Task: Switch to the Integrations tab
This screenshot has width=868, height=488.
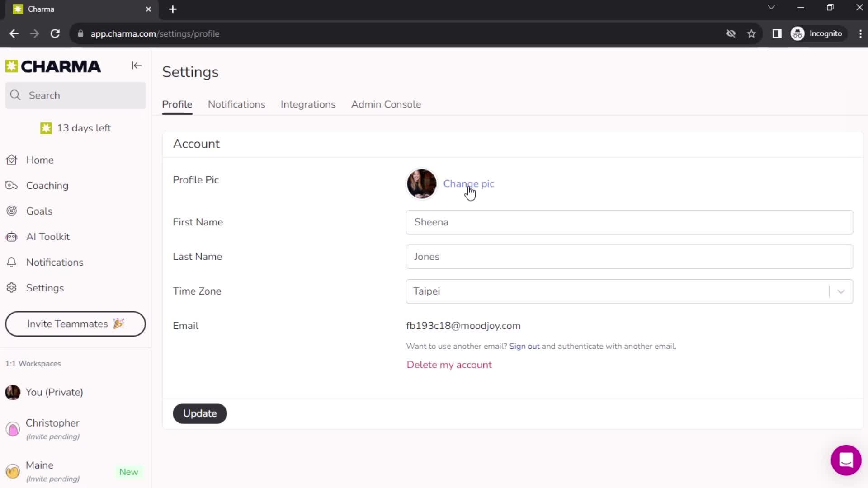Action: (308, 104)
